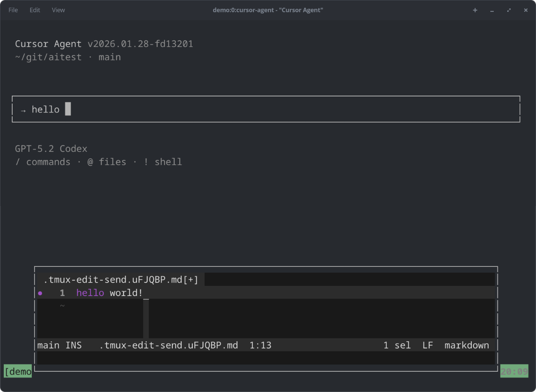Click the arrow prompt symbol before hello
This screenshot has height=392, width=536.
[x=23, y=110]
